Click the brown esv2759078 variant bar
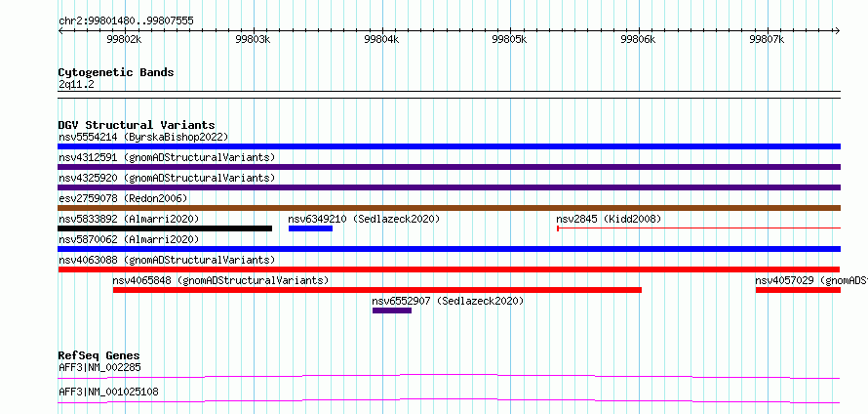The height and width of the screenshot is (414, 868). coord(449,208)
